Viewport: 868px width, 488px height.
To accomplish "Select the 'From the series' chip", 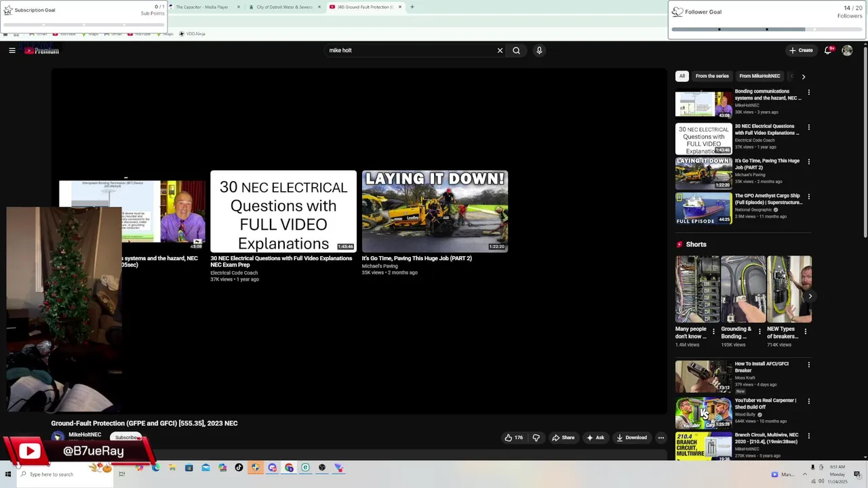I will pos(712,76).
